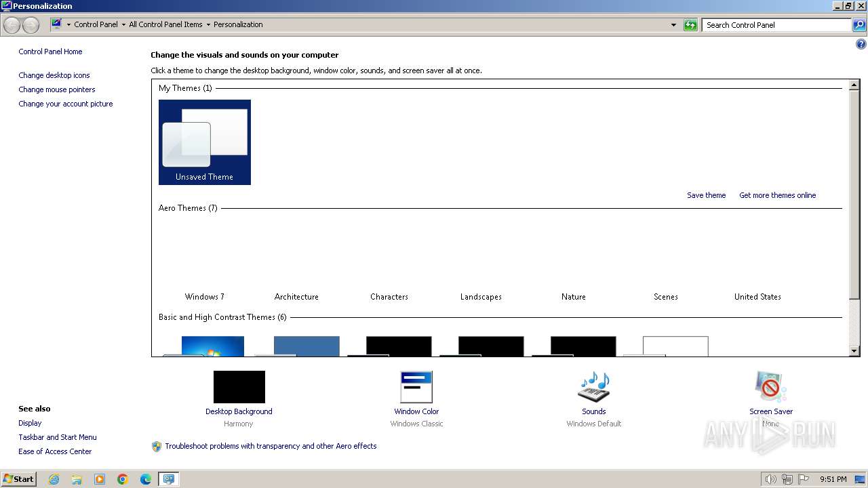The height and width of the screenshot is (488, 868).
Task: Open Change your account picture link
Action: pyautogui.click(x=66, y=104)
